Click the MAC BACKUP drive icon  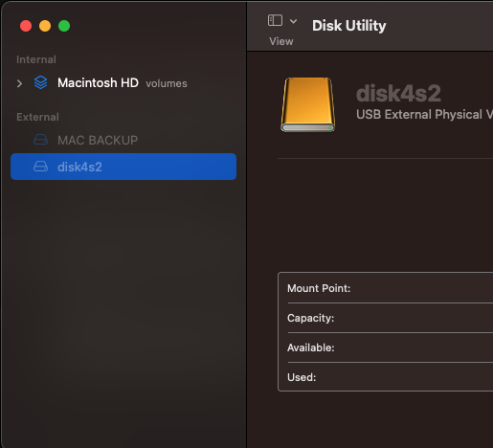41,140
